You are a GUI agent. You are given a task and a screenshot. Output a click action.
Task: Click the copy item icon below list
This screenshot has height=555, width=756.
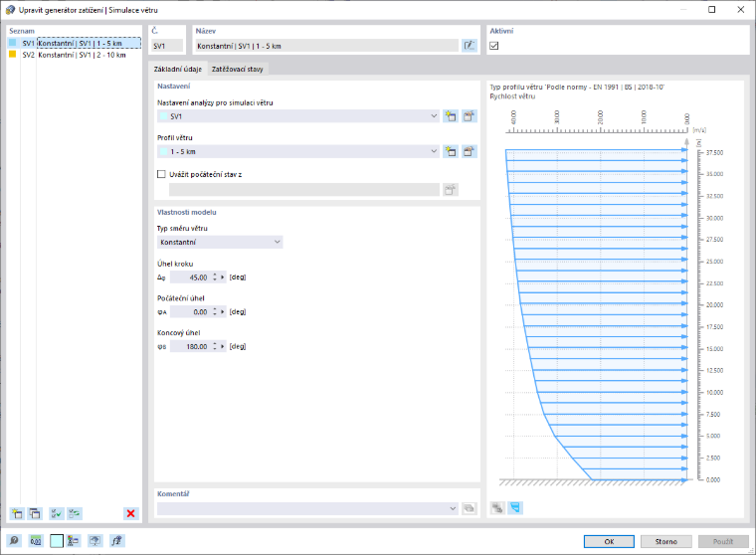click(x=35, y=513)
